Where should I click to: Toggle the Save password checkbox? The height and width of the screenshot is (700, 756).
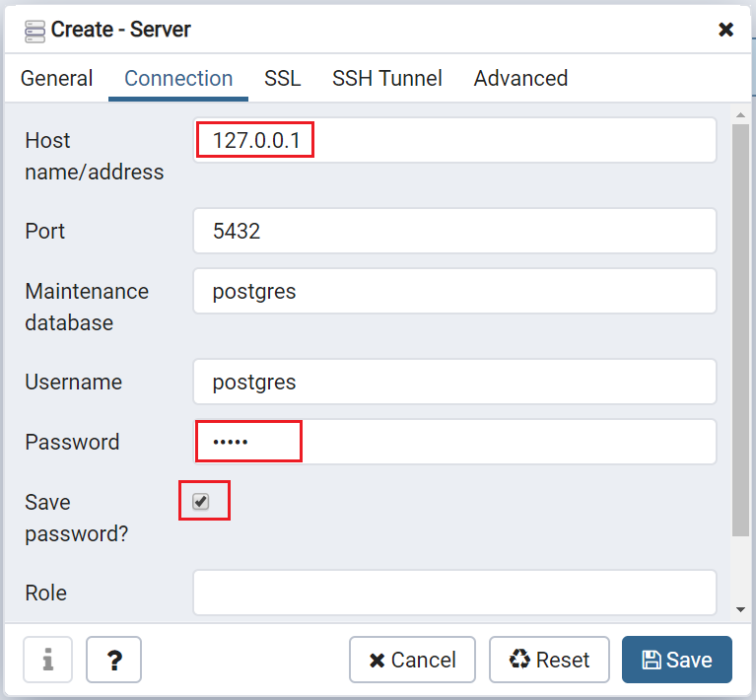click(x=201, y=502)
